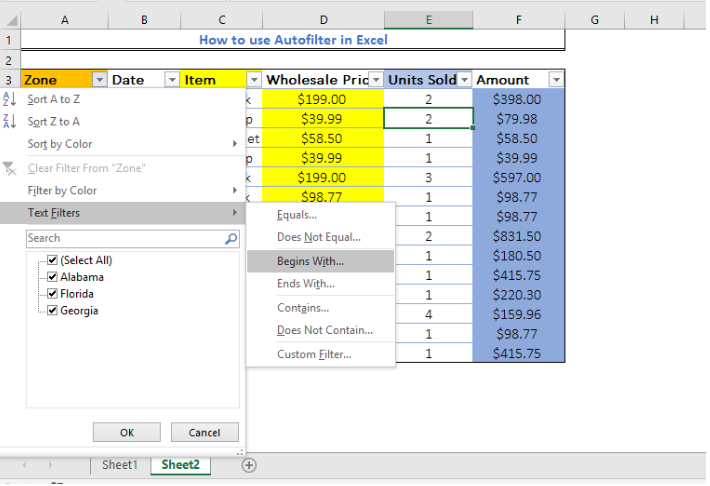Toggle the (Select All) checkbox
The image size is (710, 486).
pos(53,260)
